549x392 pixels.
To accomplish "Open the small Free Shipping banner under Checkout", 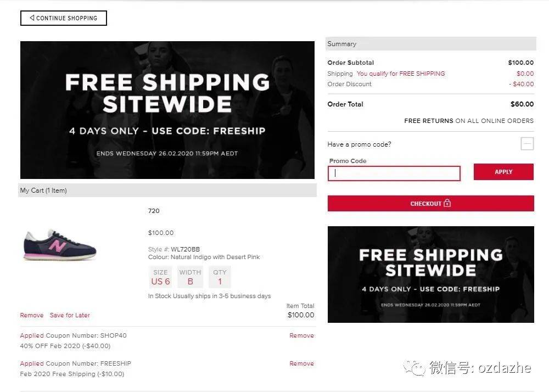I will coord(430,275).
